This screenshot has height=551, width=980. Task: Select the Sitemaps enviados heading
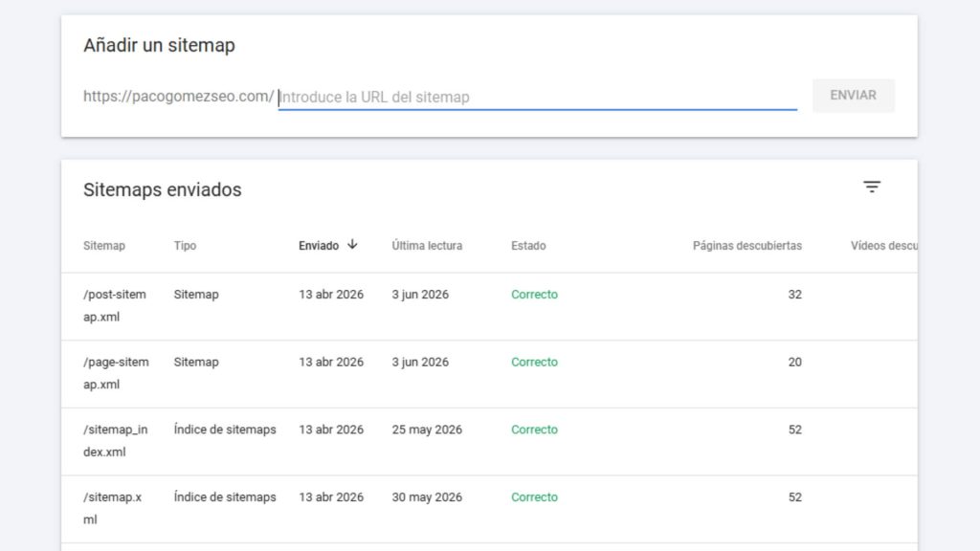(x=163, y=189)
